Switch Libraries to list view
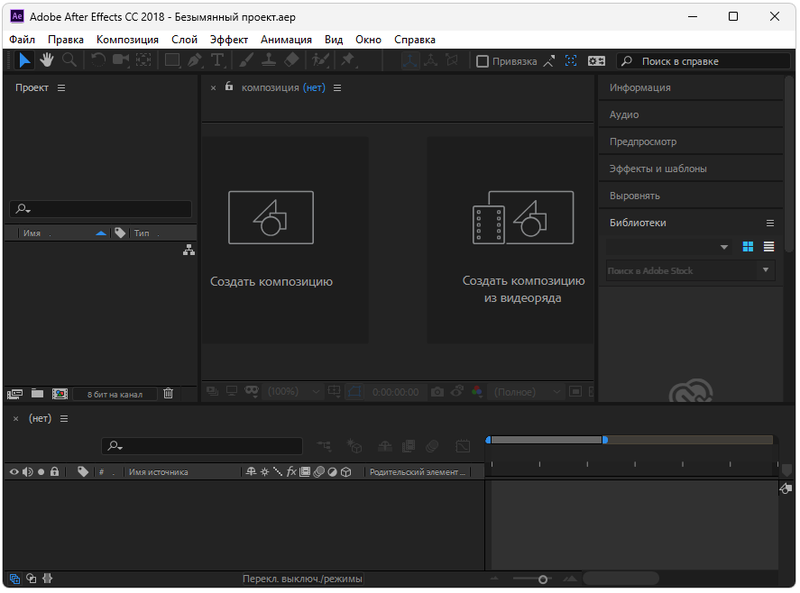Viewport: 800px width, 593px height. coord(769,247)
